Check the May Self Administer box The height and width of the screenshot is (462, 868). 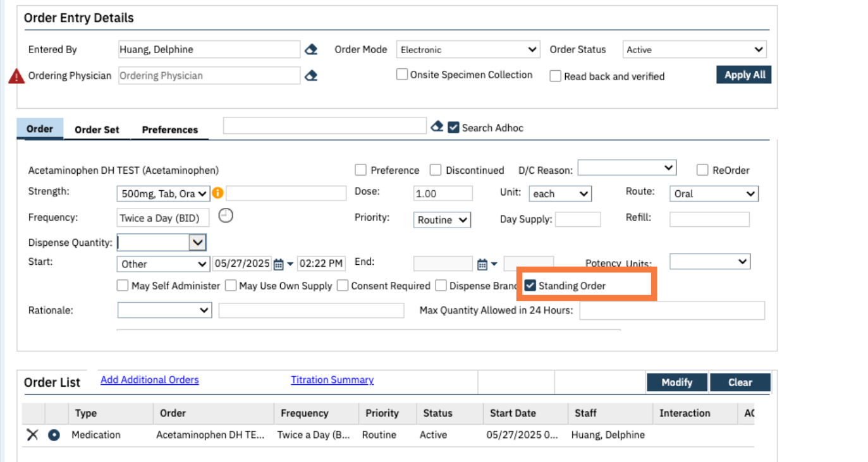tap(123, 286)
